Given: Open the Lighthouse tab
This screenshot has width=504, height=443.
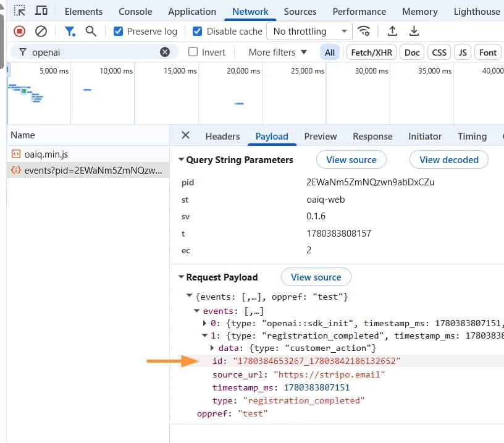Looking at the screenshot, I should coord(477,12).
